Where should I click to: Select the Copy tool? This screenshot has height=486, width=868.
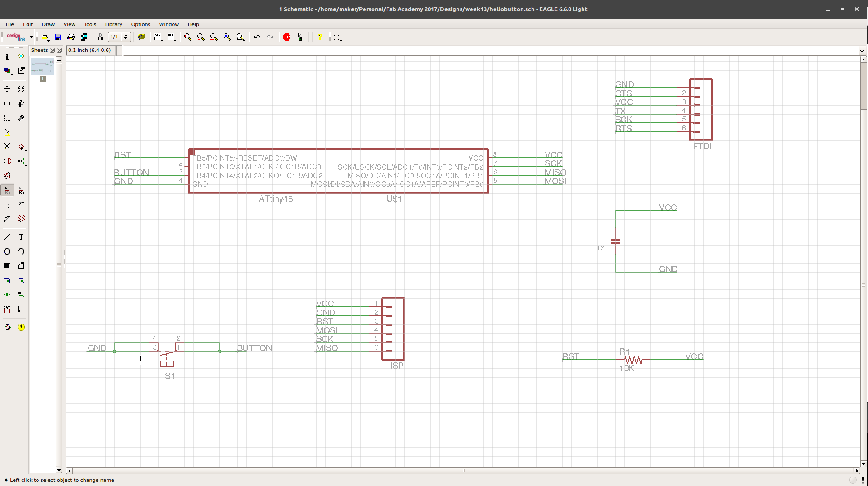click(x=21, y=89)
